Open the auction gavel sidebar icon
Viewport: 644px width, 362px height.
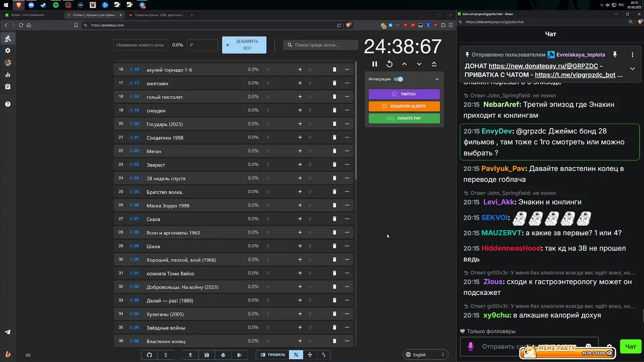8,39
